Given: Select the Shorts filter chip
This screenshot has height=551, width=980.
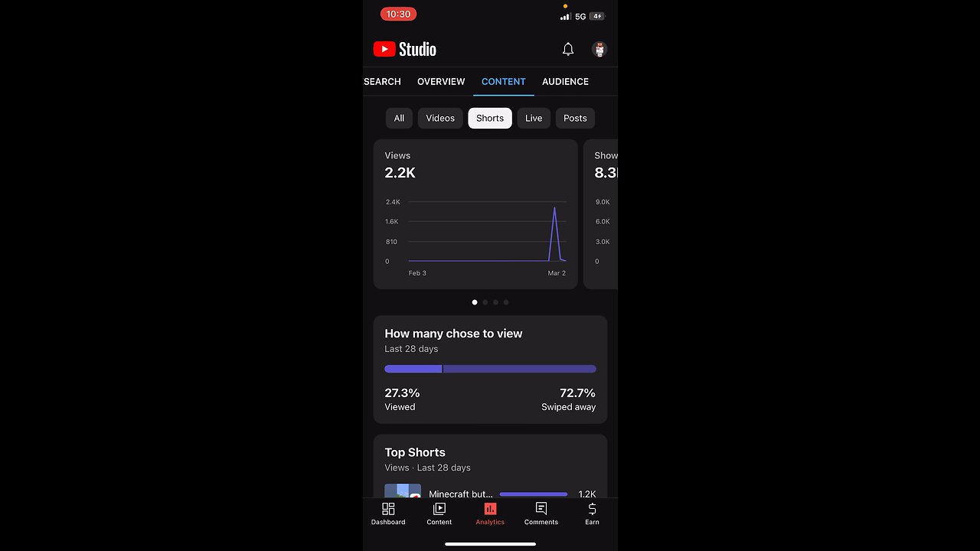Looking at the screenshot, I should tap(490, 118).
